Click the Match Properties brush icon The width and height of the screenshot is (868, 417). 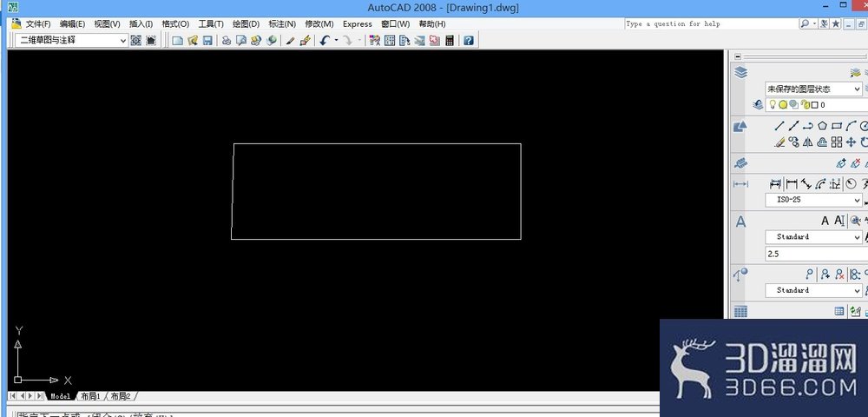305,41
